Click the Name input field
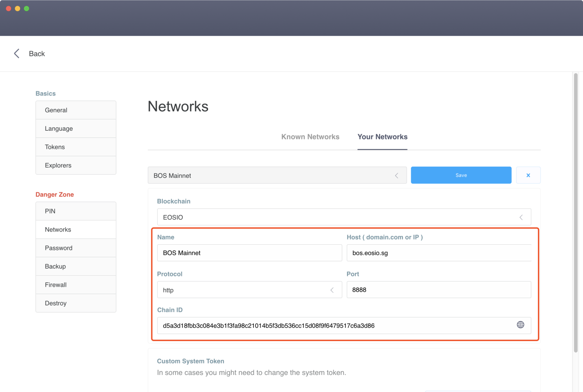This screenshot has height=392, width=583. [250, 253]
